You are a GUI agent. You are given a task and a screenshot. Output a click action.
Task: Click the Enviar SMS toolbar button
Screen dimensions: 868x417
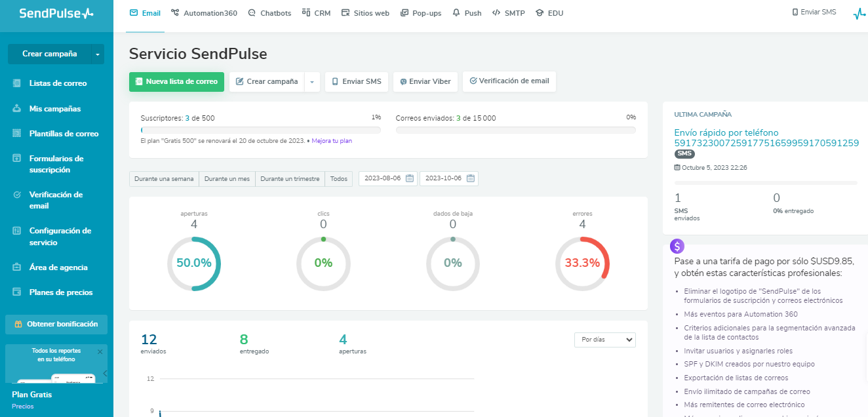[357, 82]
